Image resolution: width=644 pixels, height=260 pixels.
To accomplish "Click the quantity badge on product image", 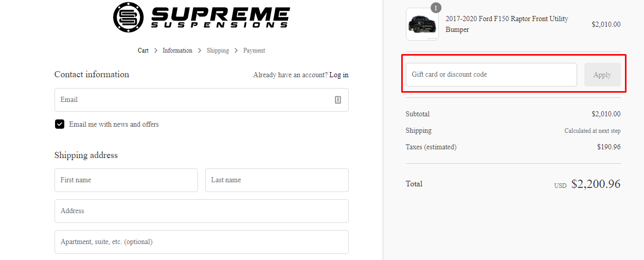I will point(436,8).
